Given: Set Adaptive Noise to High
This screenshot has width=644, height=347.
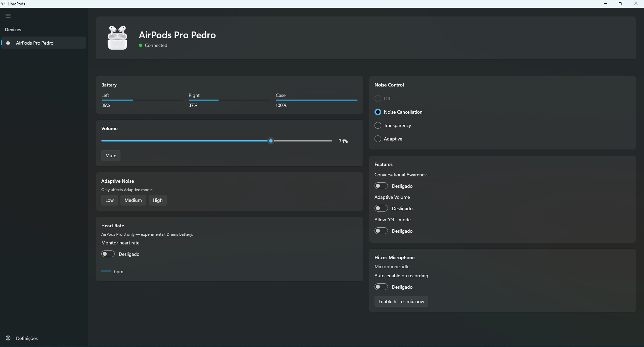Looking at the screenshot, I should (x=158, y=200).
